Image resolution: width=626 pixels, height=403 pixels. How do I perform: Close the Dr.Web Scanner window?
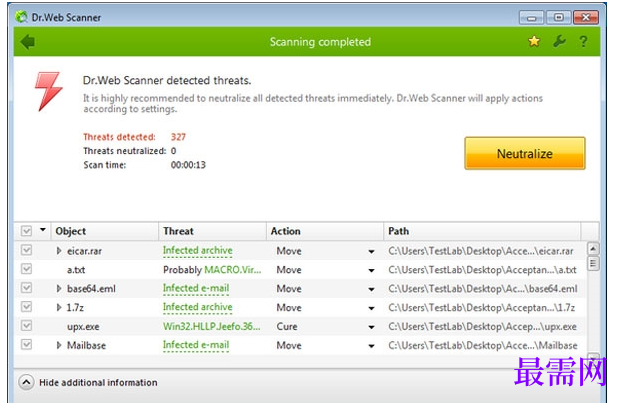point(586,18)
